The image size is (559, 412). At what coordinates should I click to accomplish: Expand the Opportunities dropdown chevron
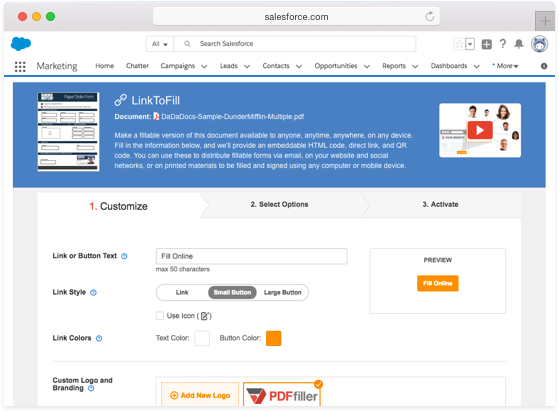(x=367, y=66)
